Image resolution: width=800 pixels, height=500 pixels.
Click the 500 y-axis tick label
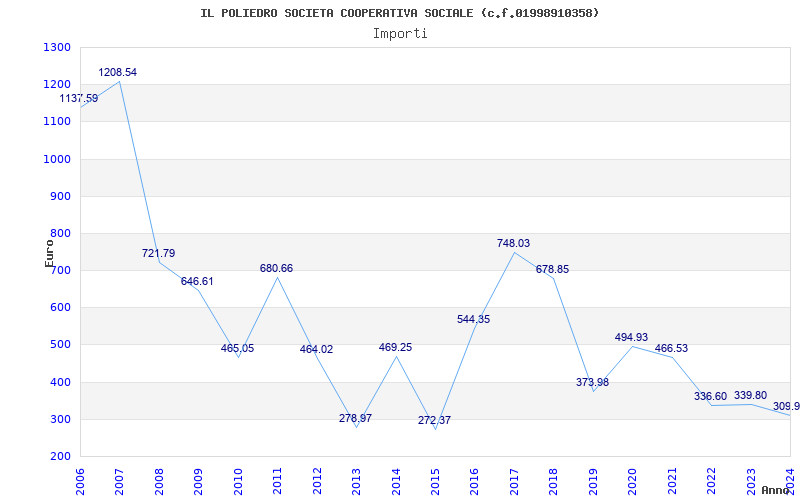point(59,345)
